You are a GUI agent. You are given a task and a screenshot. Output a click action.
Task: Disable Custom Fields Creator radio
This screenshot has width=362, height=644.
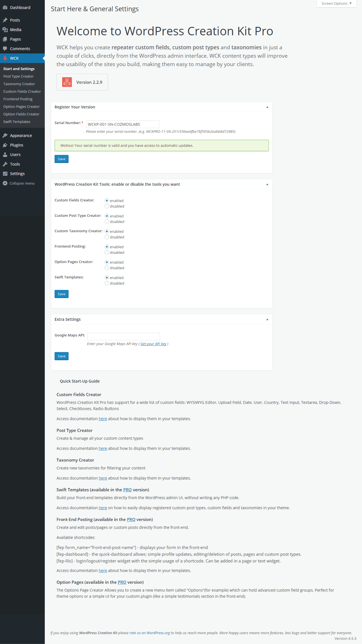tap(107, 206)
